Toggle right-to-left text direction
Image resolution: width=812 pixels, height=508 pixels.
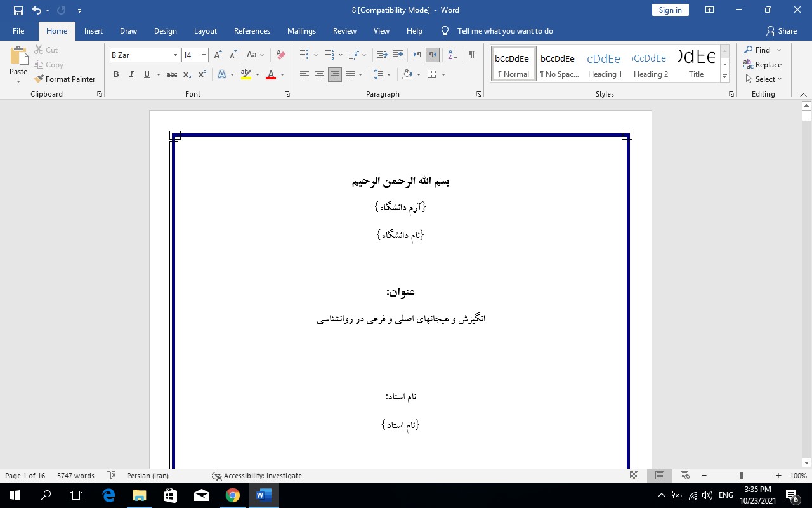[x=433, y=55]
